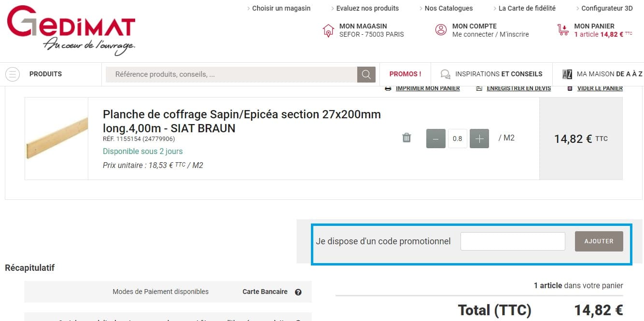Click the Mon Magasin house icon
Screen dimensions: 644x321
click(328, 30)
